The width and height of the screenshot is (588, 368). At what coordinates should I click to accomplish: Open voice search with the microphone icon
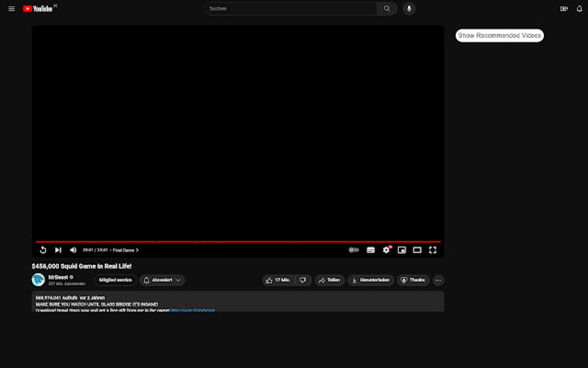coord(409,9)
